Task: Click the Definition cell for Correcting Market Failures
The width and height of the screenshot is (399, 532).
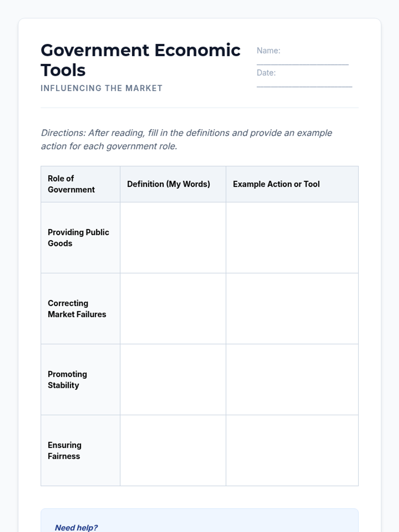Action: tap(173, 309)
